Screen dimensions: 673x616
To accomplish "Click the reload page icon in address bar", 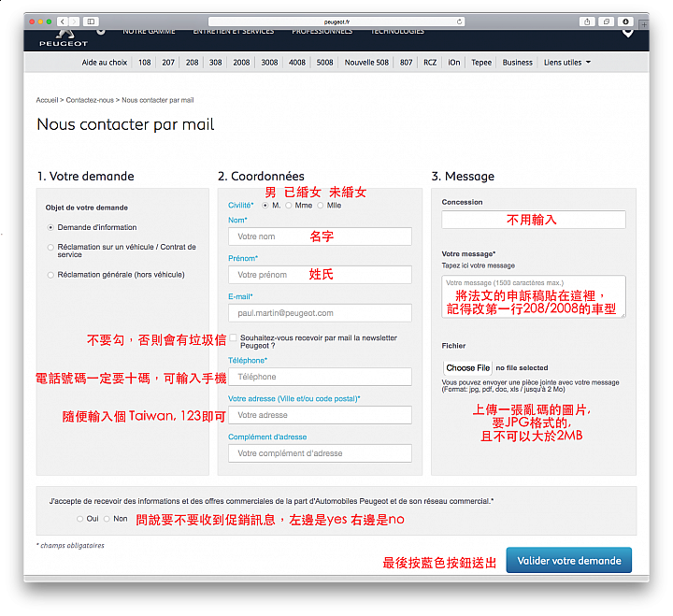I will 459,21.
